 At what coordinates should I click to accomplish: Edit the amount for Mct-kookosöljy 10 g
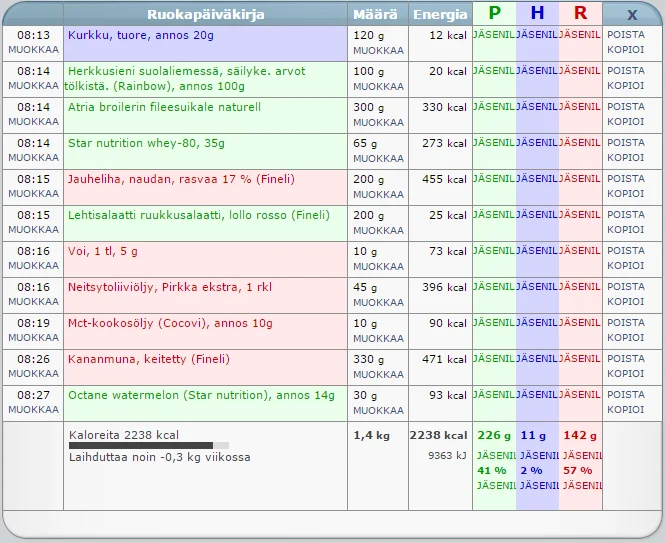(378, 338)
